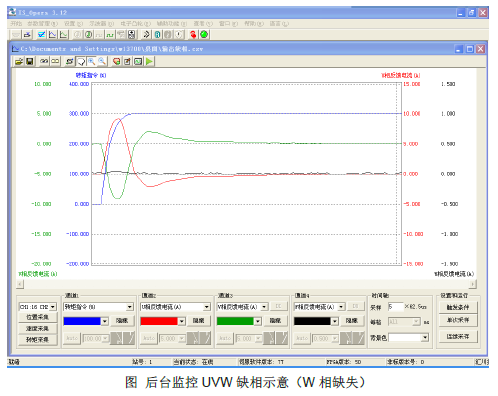
Task: Click the open file icon in chart toolbar
Action: click(x=19, y=61)
